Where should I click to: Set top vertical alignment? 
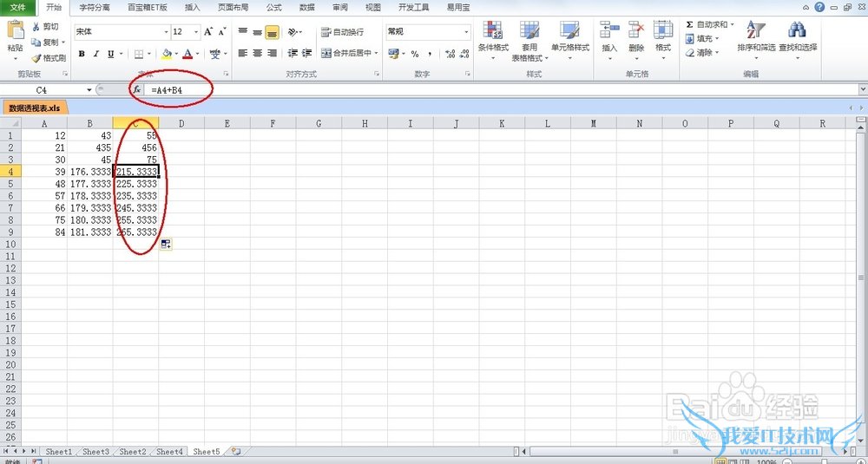(x=242, y=32)
